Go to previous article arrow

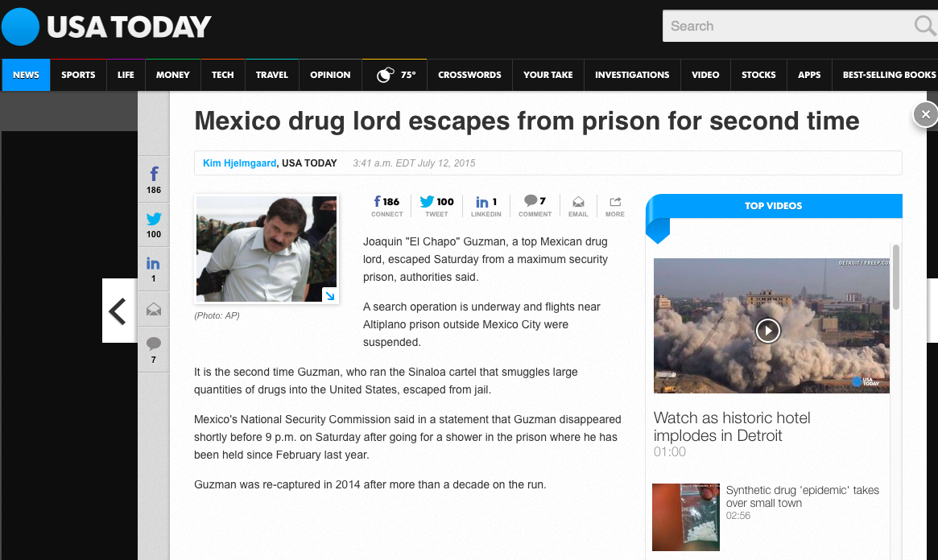pyautogui.click(x=118, y=311)
